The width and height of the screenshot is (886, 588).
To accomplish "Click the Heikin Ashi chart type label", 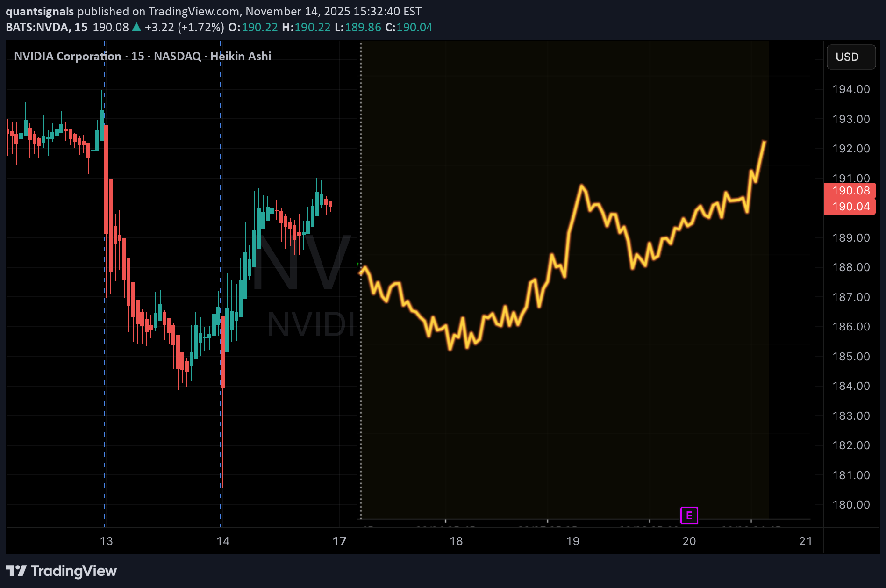I will [x=240, y=56].
